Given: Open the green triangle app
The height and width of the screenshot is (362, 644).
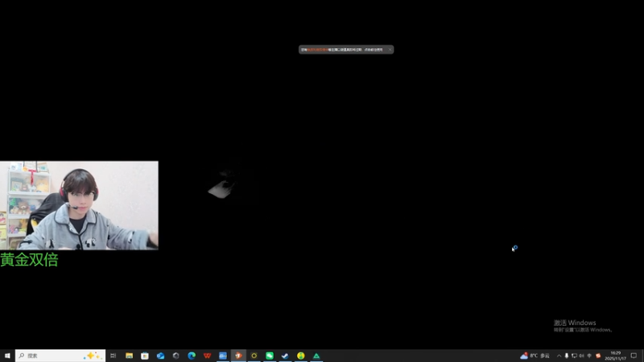Looking at the screenshot, I should click(316, 356).
